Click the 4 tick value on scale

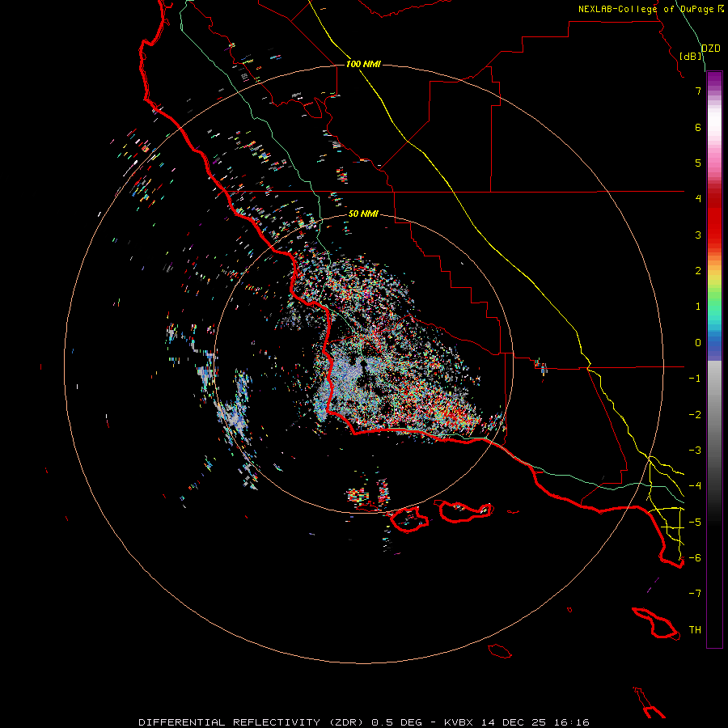tap(698, 199)
